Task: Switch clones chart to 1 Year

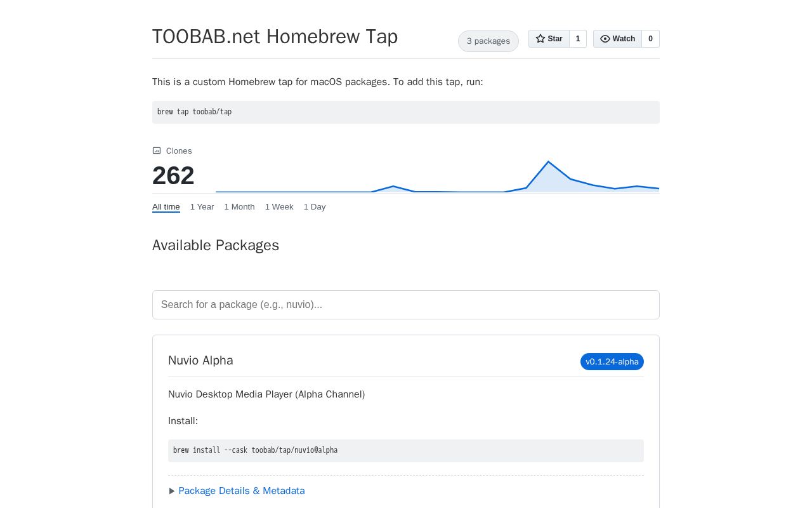Action: tap(202, 206)
